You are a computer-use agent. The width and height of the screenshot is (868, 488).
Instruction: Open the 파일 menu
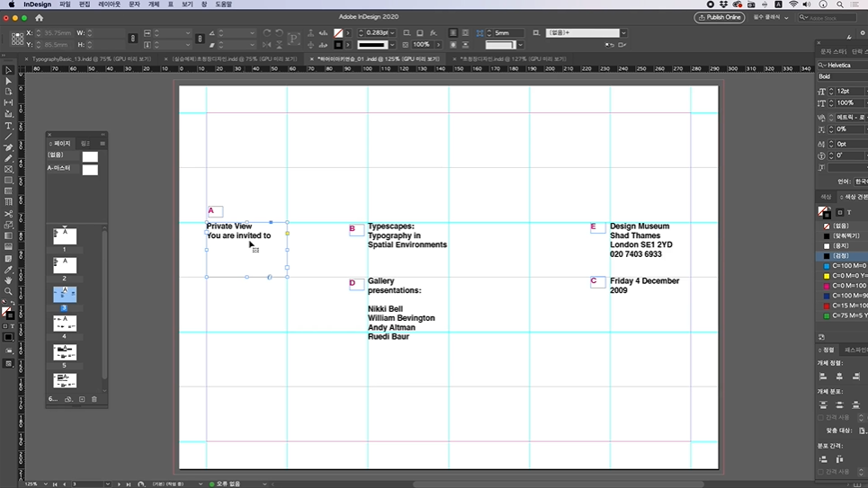pyautogui.click(x=65, y=4)
